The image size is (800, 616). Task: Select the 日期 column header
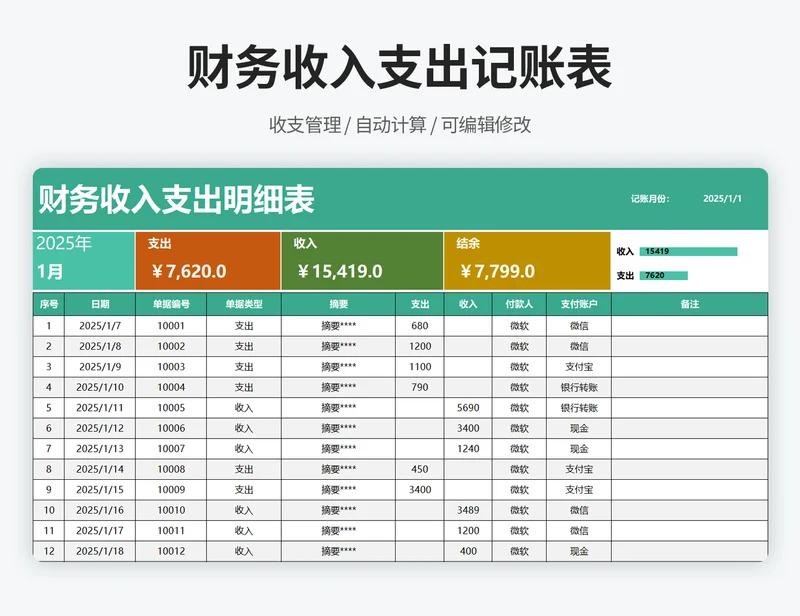(x=100, y=304)
